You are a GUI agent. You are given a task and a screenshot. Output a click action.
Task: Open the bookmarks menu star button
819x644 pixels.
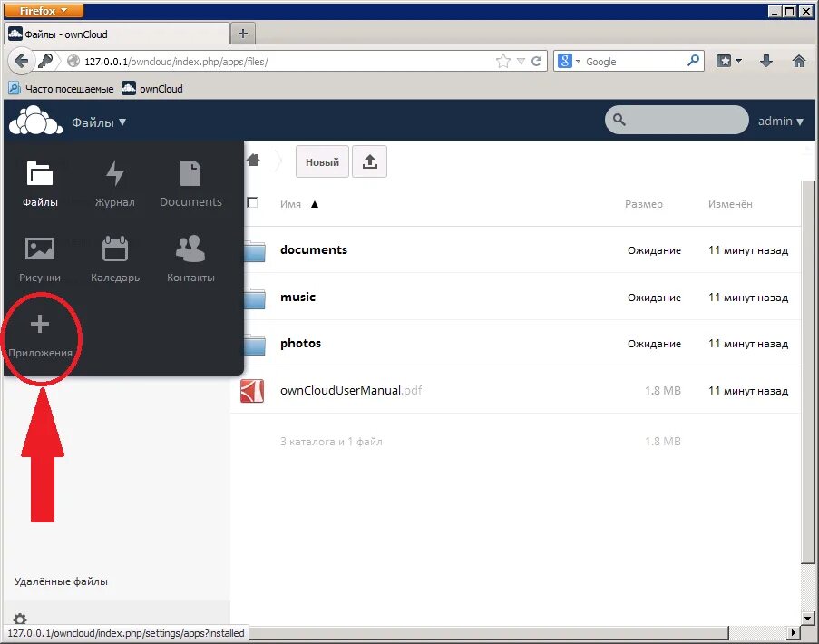point(729,61)
